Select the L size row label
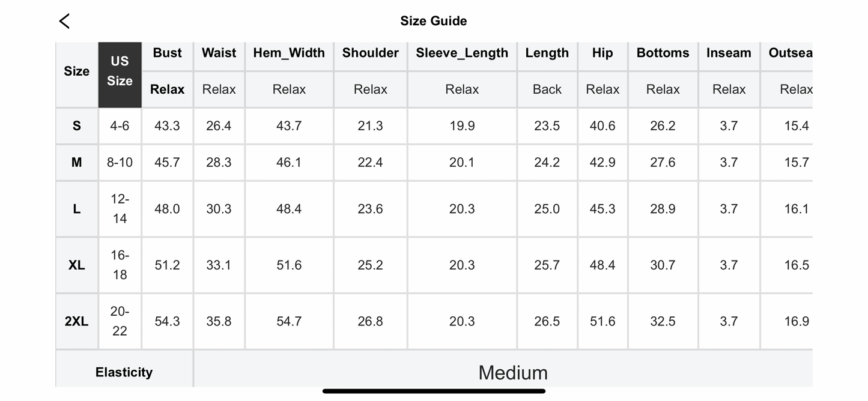The width and height of the screenshot is (868, 401). [x=77, y=209]
